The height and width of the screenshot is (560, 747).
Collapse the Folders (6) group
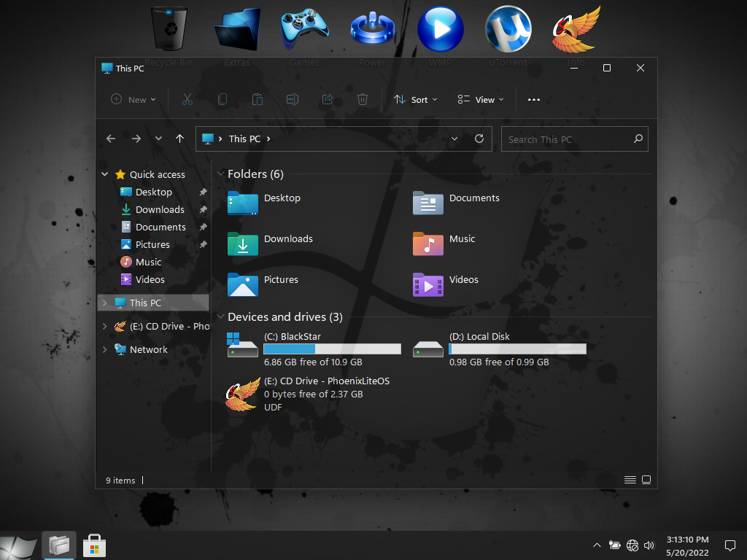coord(220,174)
